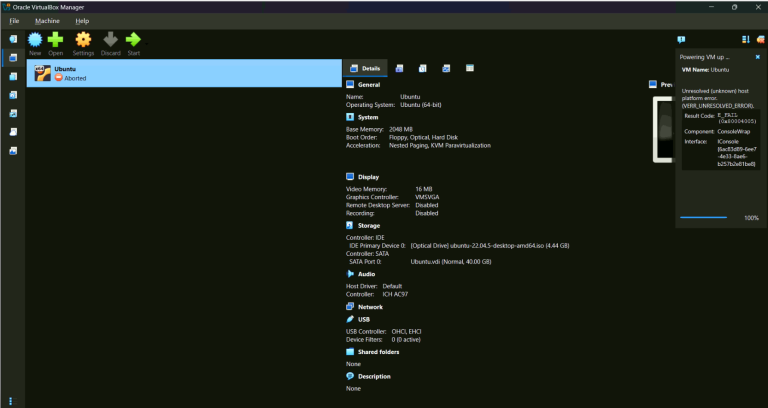Click the green Open (add) machine icon
768x408 pixels.
[56, 40]
